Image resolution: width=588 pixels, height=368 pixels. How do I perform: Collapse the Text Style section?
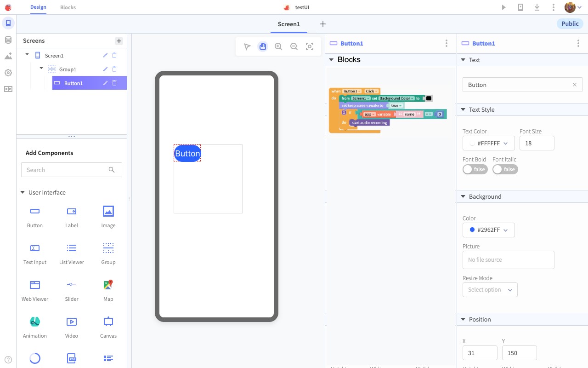click(x=463, y=109)
